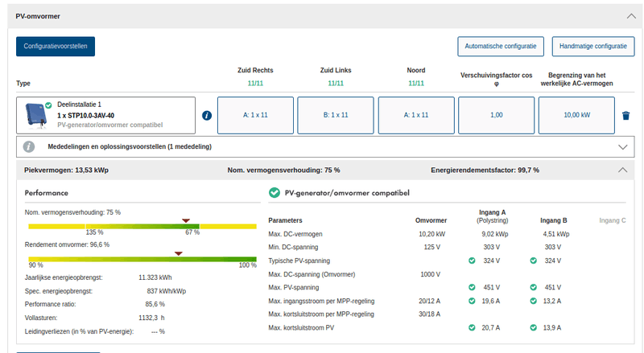The width and height of the screenshot is (644, 353).
Task: Click Handmatige configuratie button
Action: 592,47
